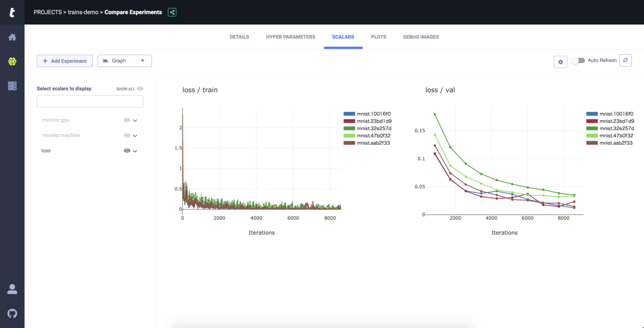
Task: Toggle the Auto Refresh switch
Action: [577, 61]
